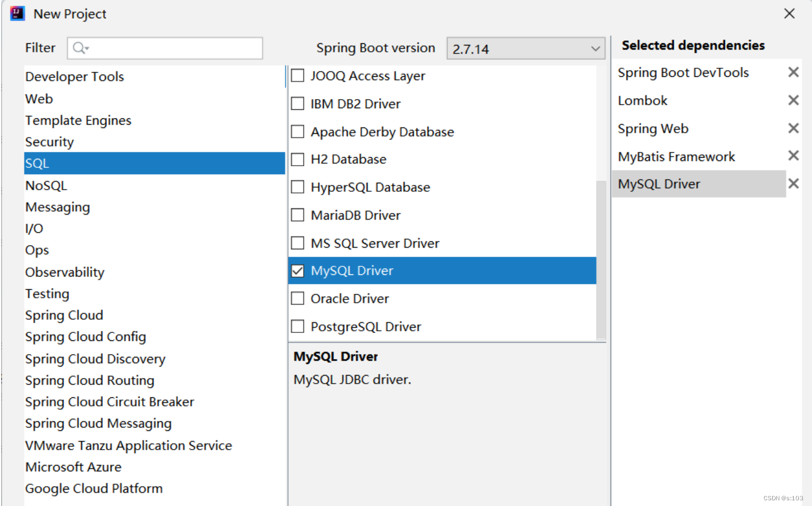Screen dimensions: 812x506
Task: Select the highlighted SQL category
Action: (154, 163)
